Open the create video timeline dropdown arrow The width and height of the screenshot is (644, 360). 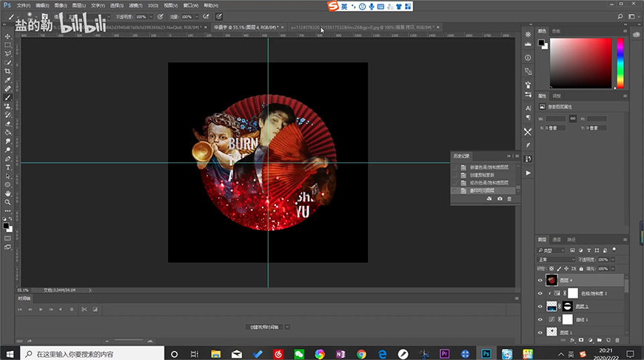pos(287,327)
